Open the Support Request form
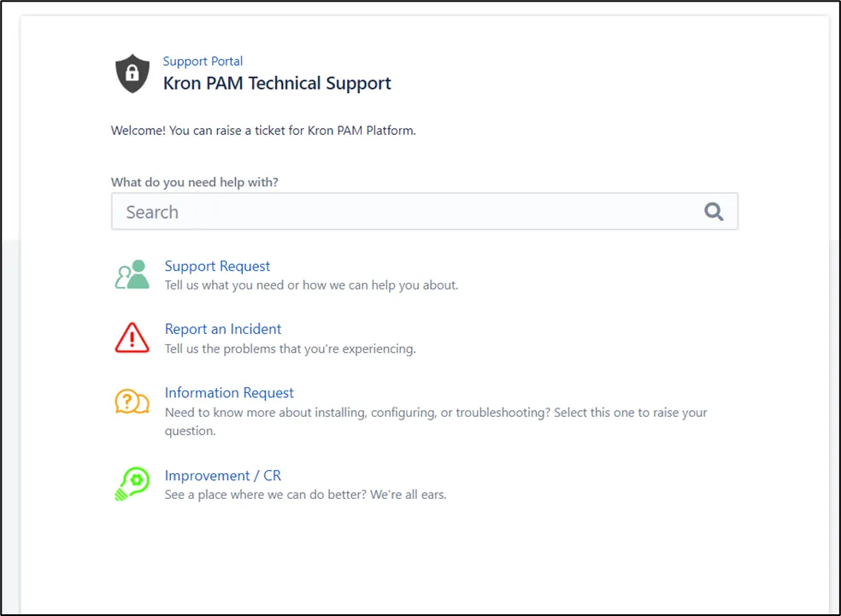The image size is (841, 616). coord(217,266)
